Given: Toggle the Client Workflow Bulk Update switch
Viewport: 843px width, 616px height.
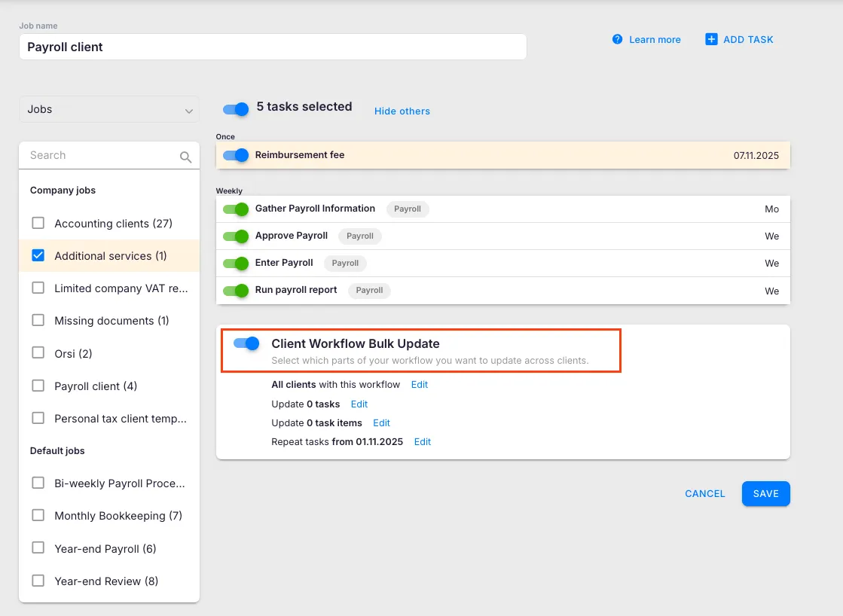Looking at the screenshot, I should click(246, 343).
